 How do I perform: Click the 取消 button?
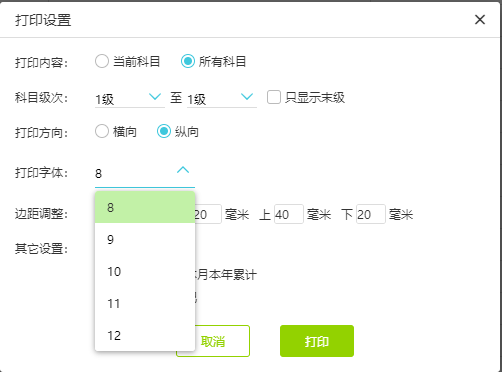[x=213, y=341]
